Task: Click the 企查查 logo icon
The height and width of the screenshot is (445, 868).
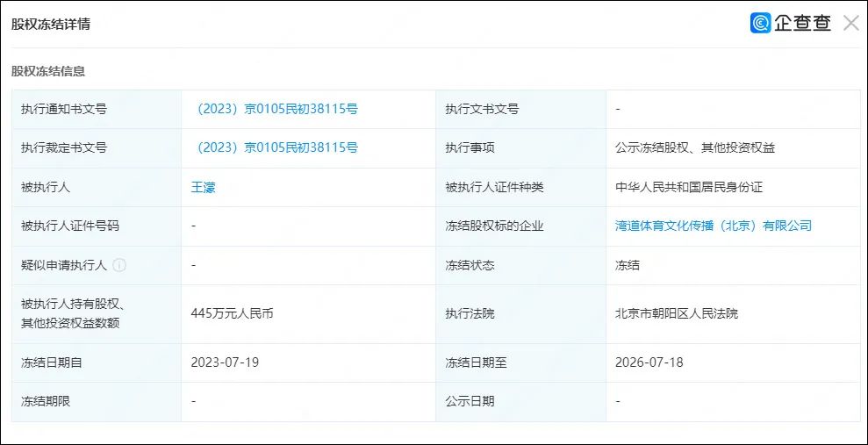Action: click(761, 23)
